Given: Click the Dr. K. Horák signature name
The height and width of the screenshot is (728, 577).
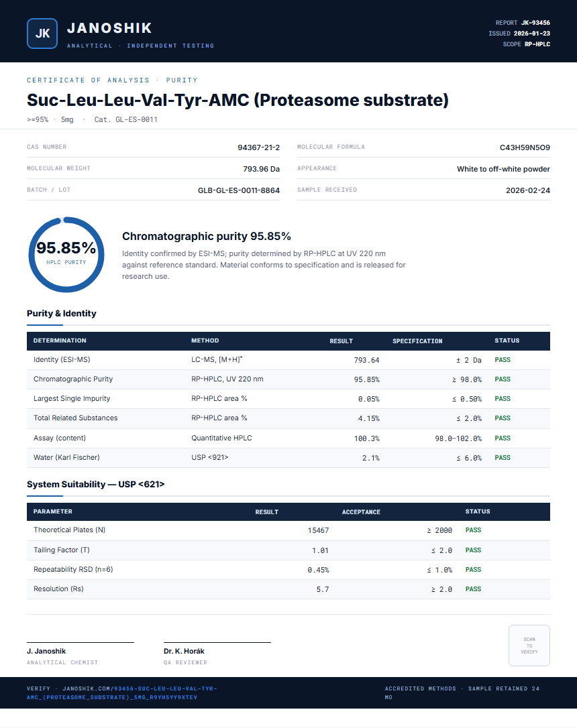Looking at the screenshot, I should coord(184,652).
